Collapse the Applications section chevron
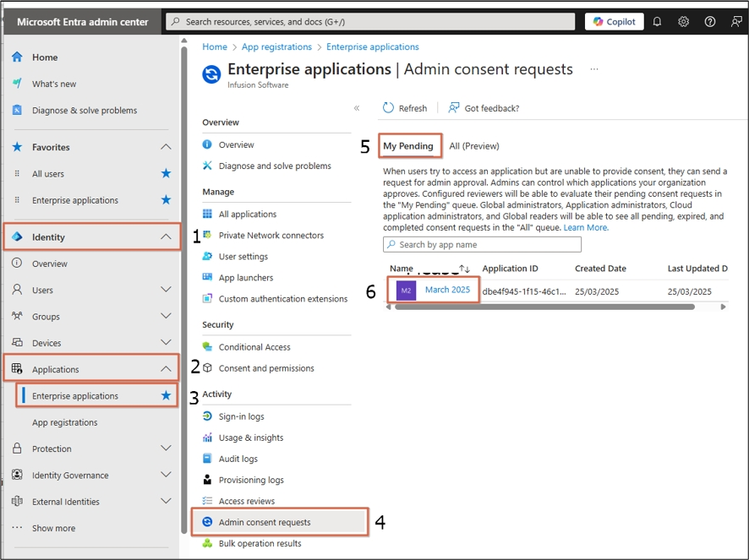The image size is (749, 560). point(166,369)
